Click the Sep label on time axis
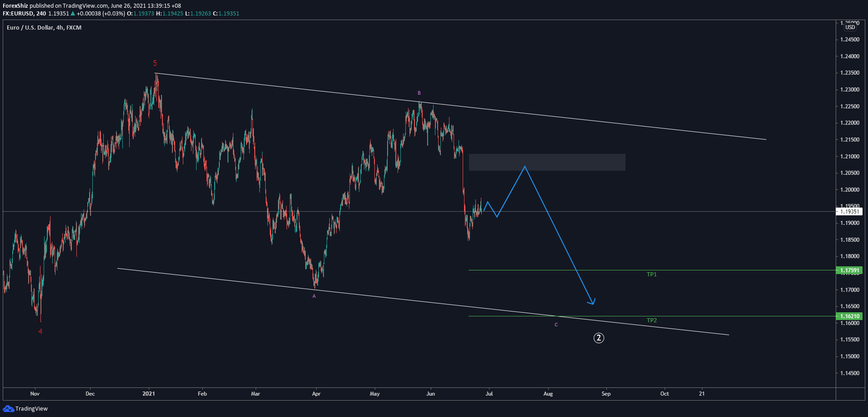868x417 pixels. coord(606,394)
